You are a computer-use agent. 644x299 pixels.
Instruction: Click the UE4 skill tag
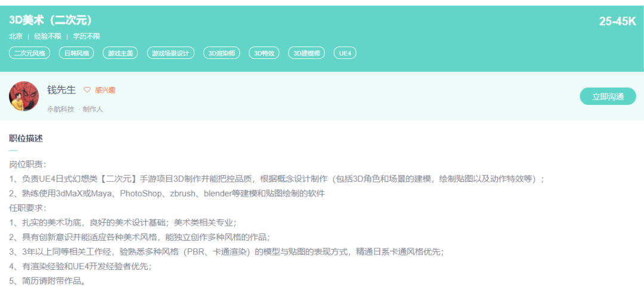coord(345,53)
